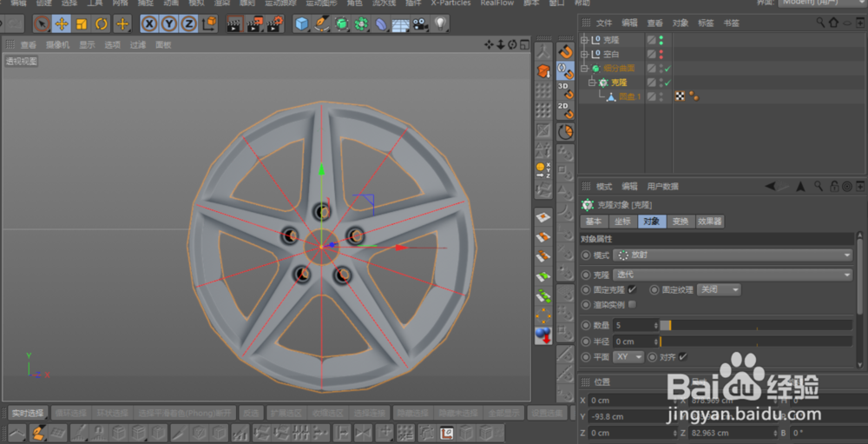Expand the 空白 null object
This screenshot has height=444, width=868.
[584, 55]
